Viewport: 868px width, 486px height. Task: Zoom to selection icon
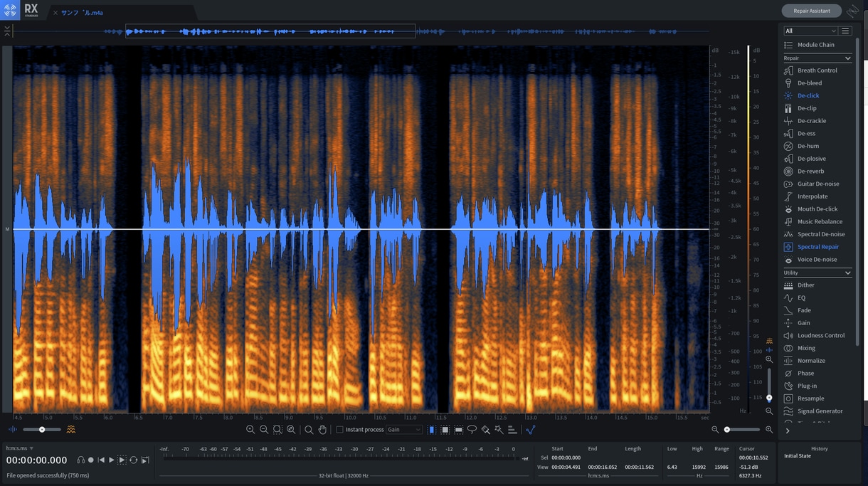click(x=277, y=430)
